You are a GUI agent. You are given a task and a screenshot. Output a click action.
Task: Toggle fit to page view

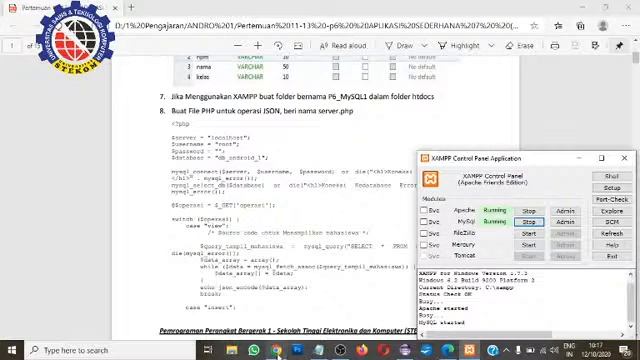click(x=298, y=46)
